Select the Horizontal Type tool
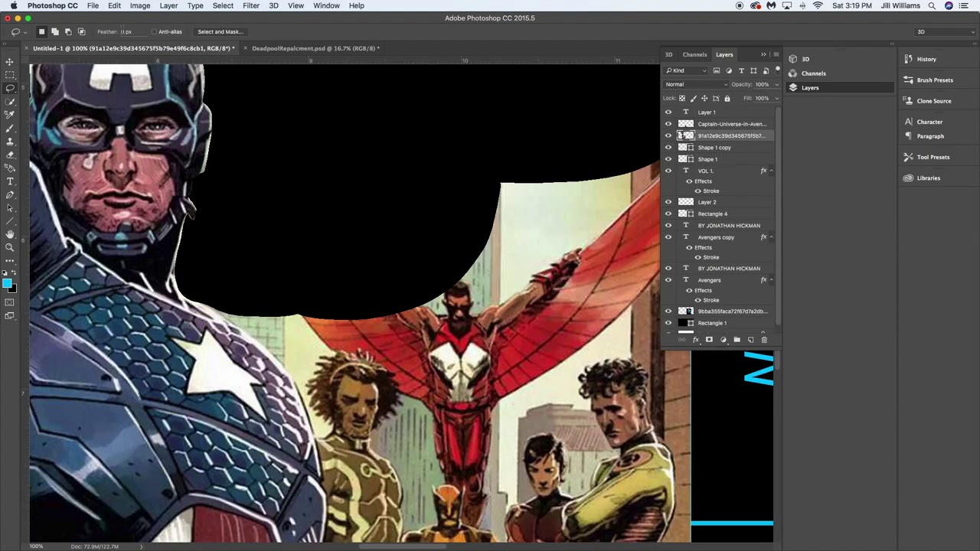The width and height of the screenshot is (980, 551). click(10, 181)
